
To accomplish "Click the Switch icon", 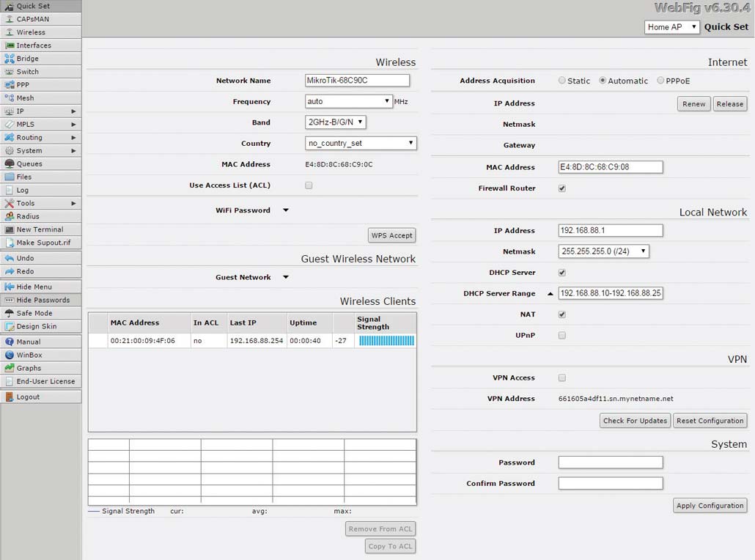I will click(x=9, y=72).
